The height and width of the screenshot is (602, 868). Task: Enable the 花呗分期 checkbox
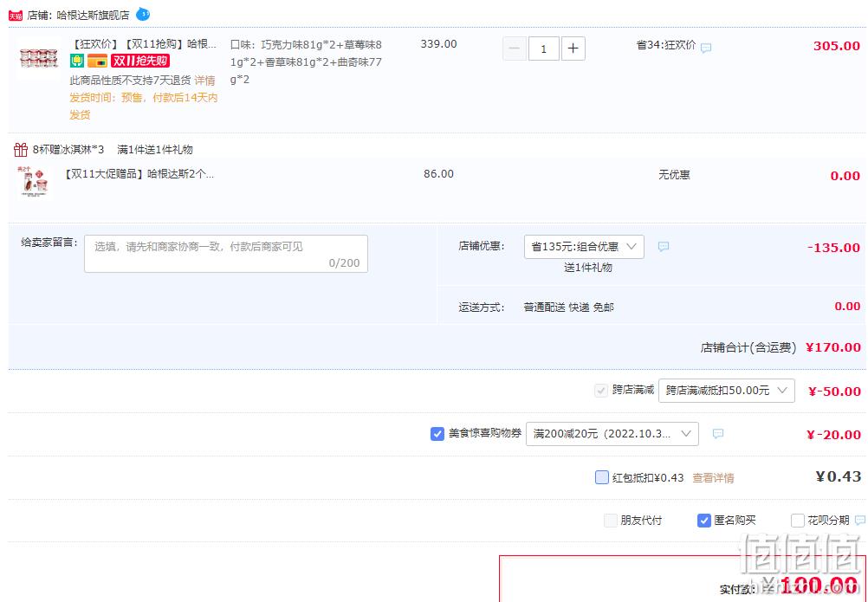click(797, 520)
